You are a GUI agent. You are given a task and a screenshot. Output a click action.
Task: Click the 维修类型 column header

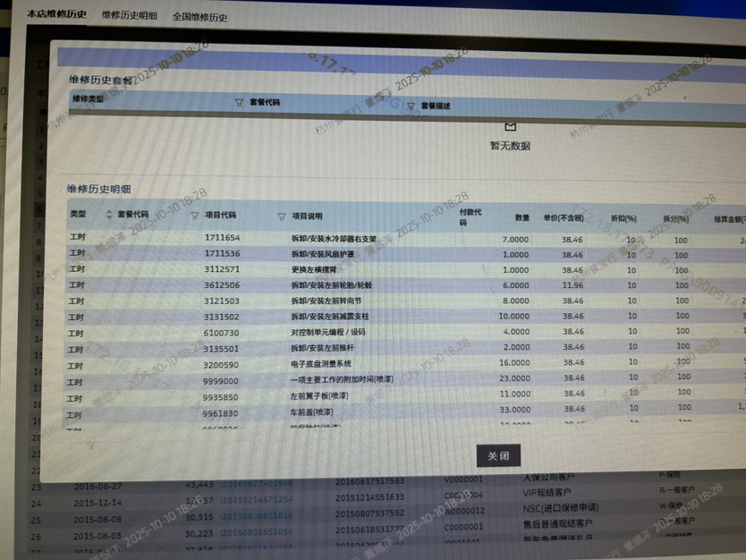88,99
